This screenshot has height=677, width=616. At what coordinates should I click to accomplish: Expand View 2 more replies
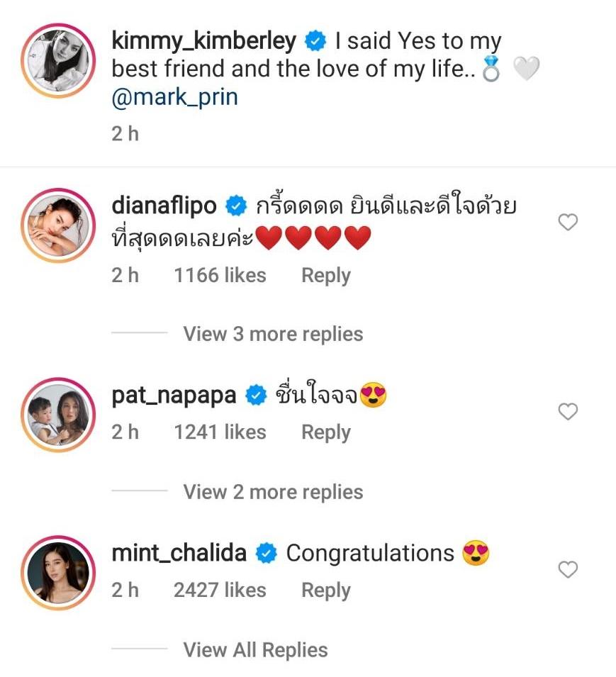click(273, 492)
